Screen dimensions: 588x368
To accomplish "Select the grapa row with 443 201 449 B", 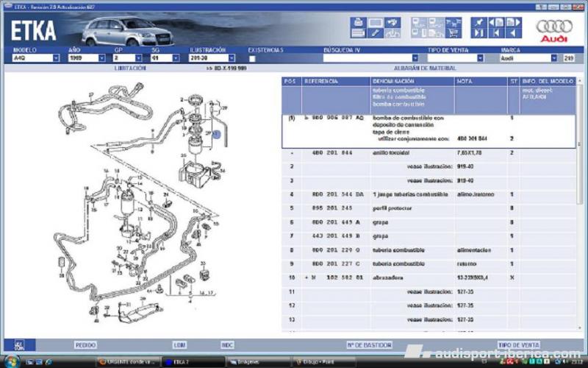I will coord(429,236).
